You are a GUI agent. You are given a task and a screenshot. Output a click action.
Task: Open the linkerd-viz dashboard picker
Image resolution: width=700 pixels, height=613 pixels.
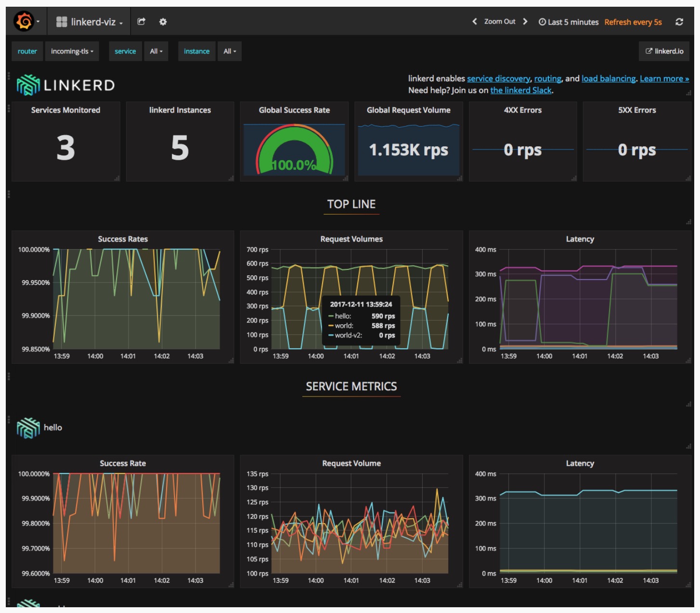point(89,22)
